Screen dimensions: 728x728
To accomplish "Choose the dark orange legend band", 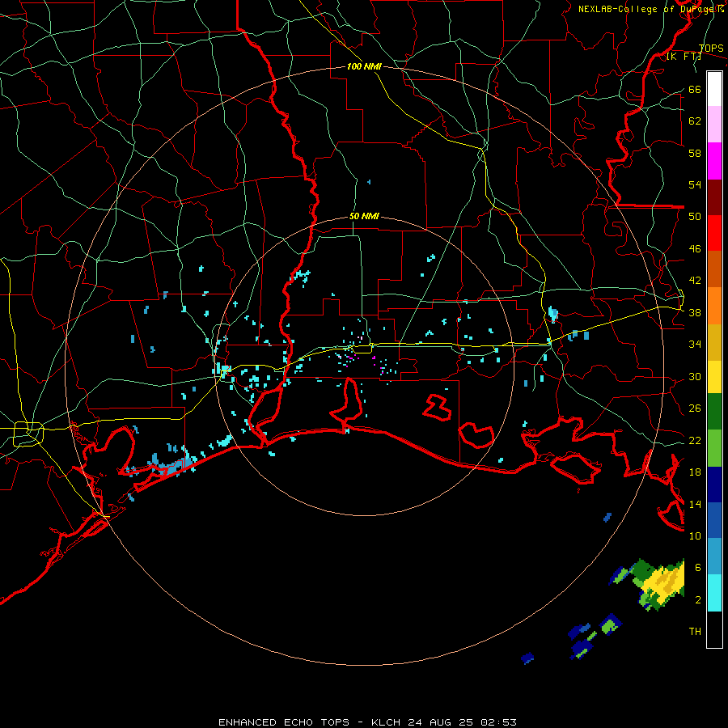I will [714, 269].
